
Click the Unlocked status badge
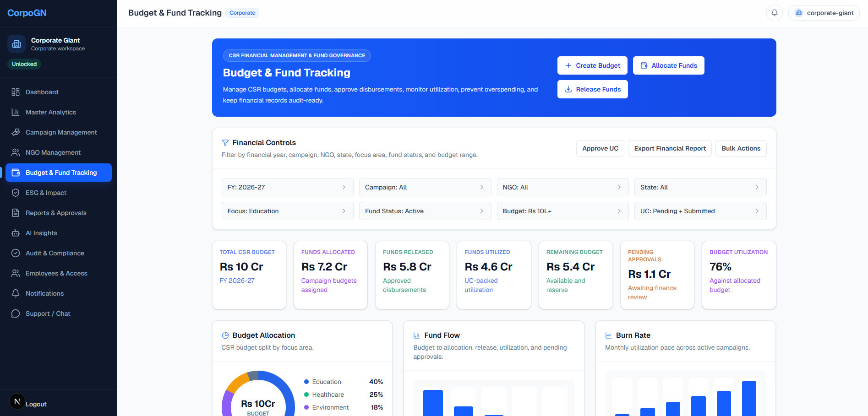[24, 64]
